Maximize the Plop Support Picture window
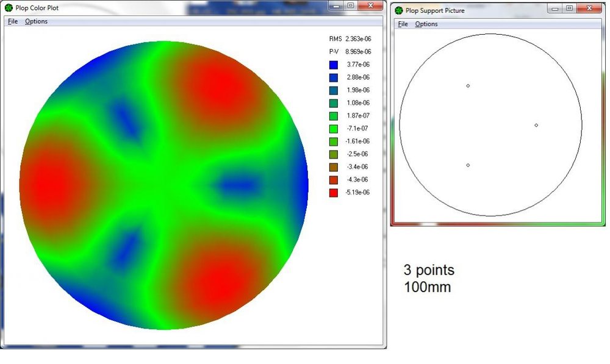The width and height of the screenshot is (610, 364). tap(570, 8)
